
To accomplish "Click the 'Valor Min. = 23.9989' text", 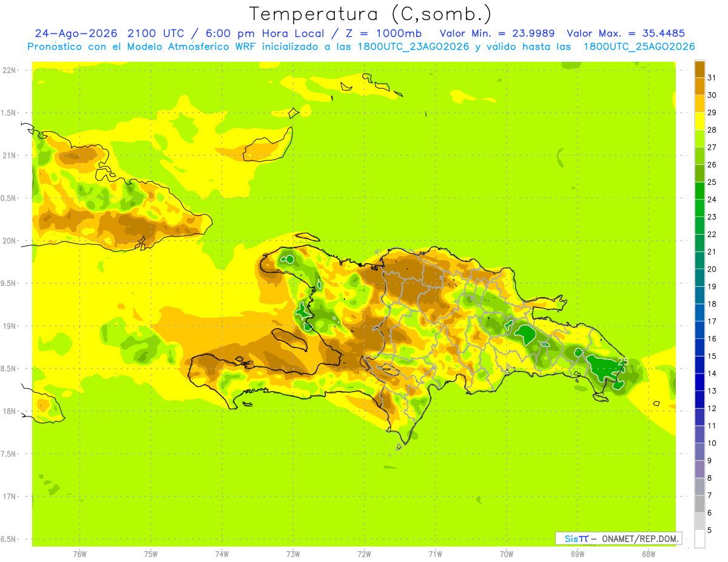I will [x=497, y=33].
